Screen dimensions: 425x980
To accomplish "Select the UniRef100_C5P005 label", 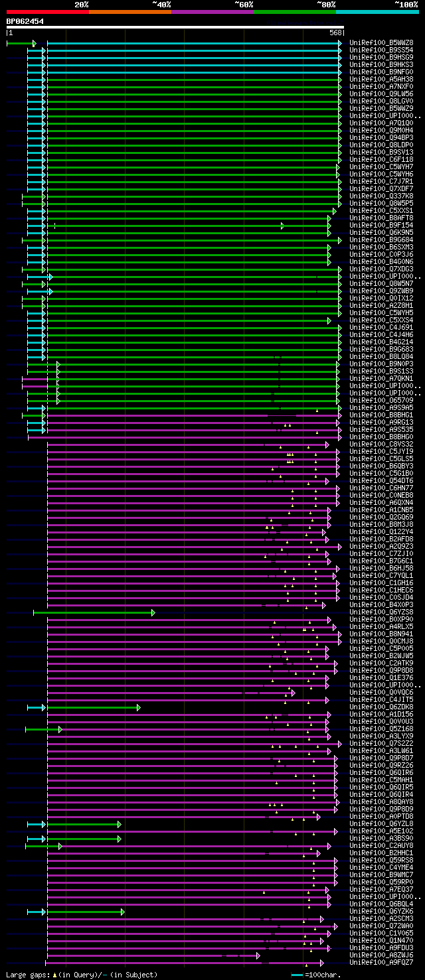I will point(381,648).
